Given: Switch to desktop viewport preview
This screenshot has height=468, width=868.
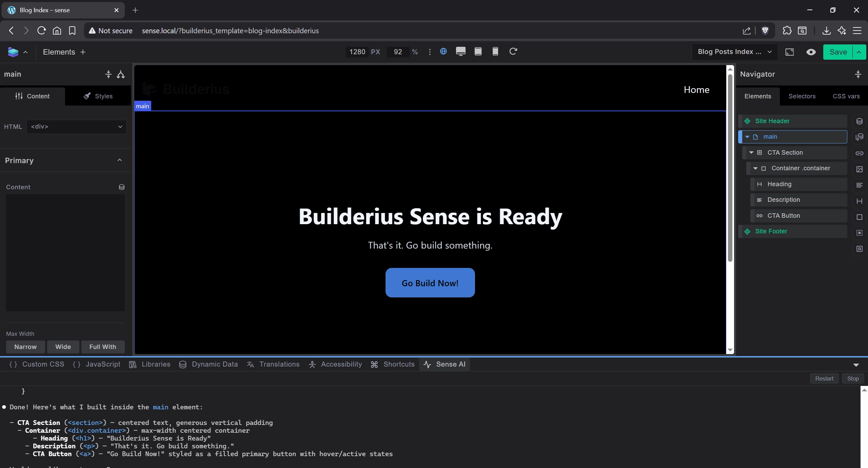Looking at the screenshot, I should point(460,52).
